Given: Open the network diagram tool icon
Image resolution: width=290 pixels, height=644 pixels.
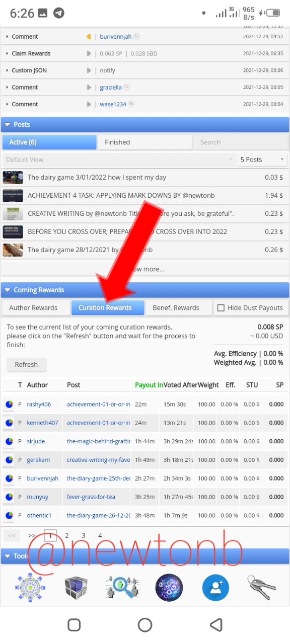Looking at the screenshot, I should click(30, 588).
